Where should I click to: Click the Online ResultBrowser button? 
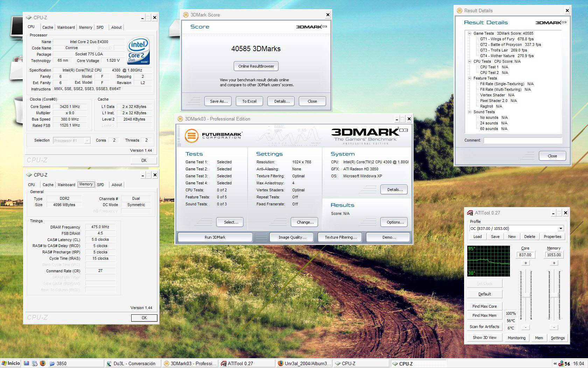(256, 66)
